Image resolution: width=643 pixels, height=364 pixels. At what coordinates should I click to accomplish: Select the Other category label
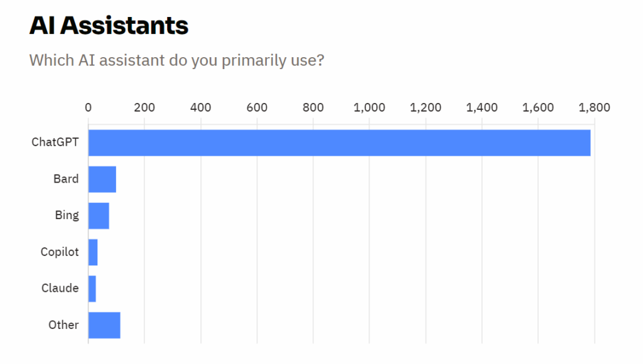pos(63,324)
